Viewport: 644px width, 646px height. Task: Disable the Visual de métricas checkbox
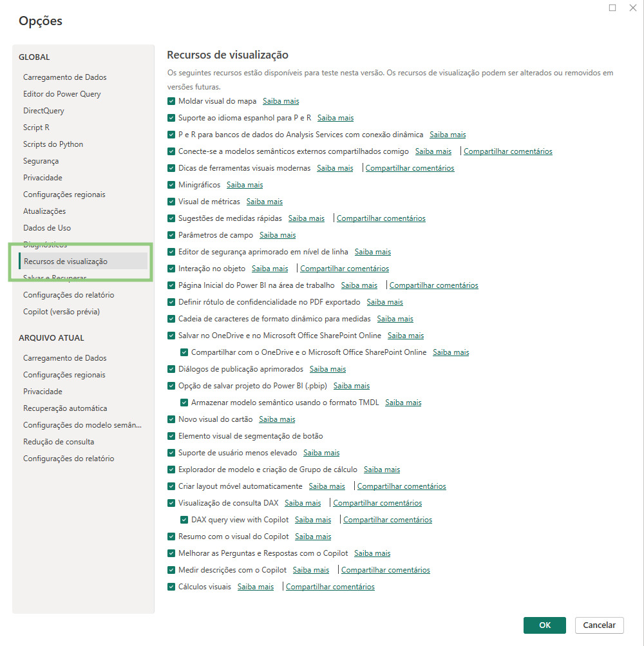click(171, 202)
